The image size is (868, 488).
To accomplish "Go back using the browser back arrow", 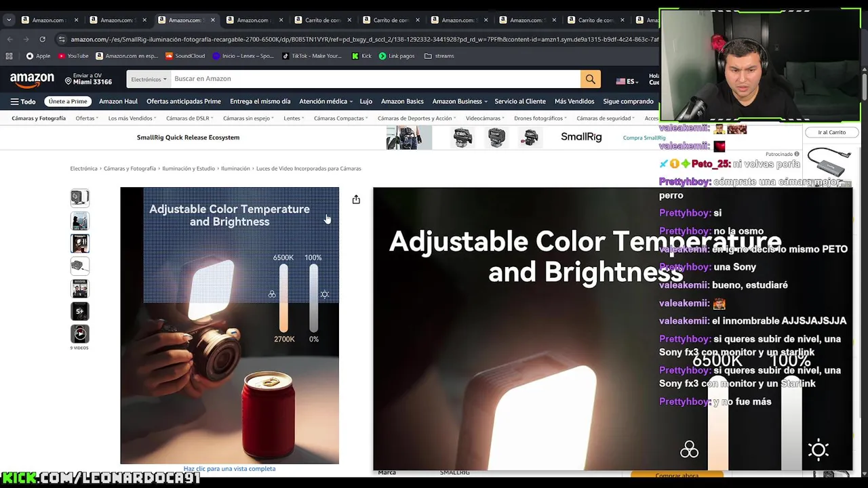I will click(9, 39).
